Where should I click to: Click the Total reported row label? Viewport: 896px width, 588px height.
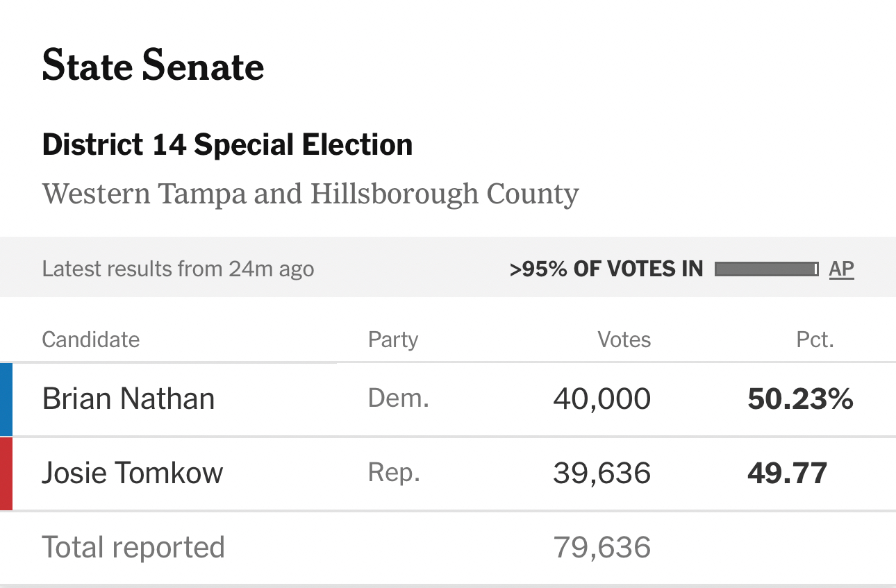(133, 547)
